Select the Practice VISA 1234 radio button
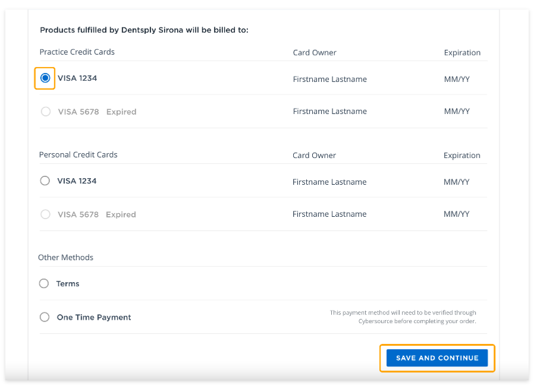Image resolution: width=534 pixels, height=392 pixels. tap(45, 78)
